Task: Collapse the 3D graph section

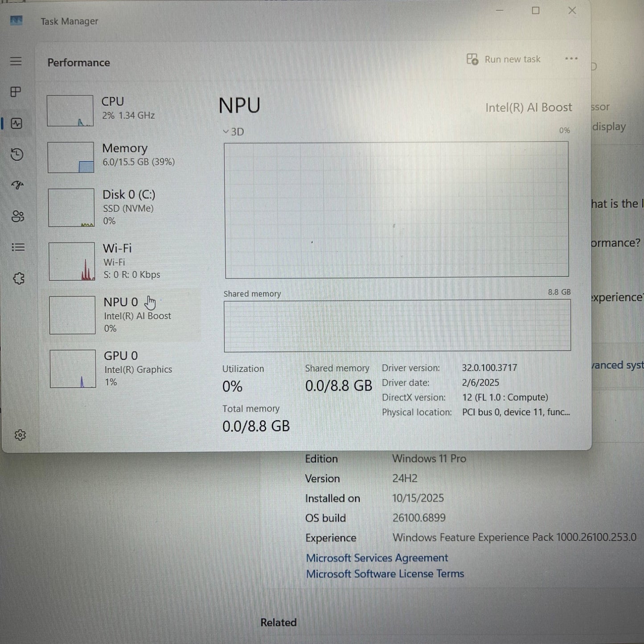Action: pyautogui.click(x=226, y=131)
